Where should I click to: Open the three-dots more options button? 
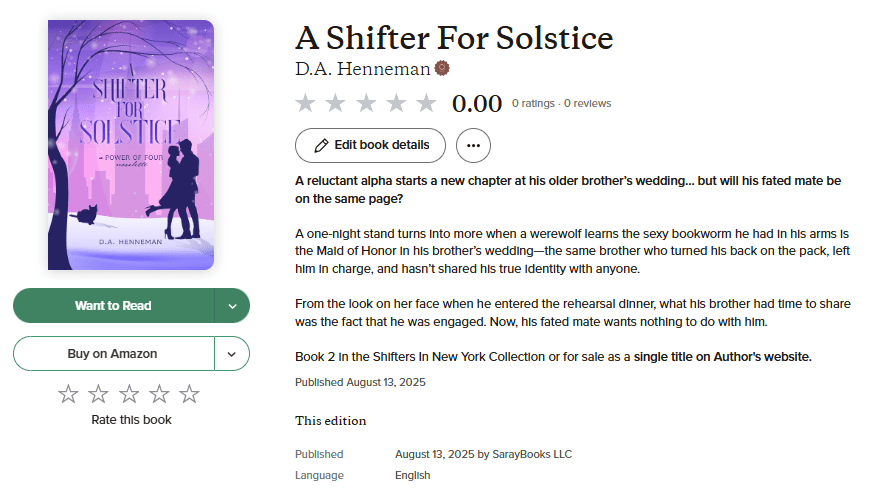pyautogui.click(x=473, y=145)
